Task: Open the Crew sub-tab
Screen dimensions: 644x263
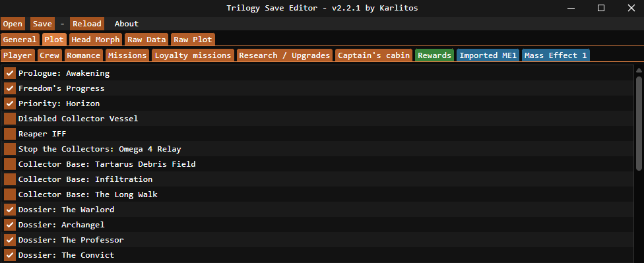Action: pyautogui.click(x=49, y=55)
